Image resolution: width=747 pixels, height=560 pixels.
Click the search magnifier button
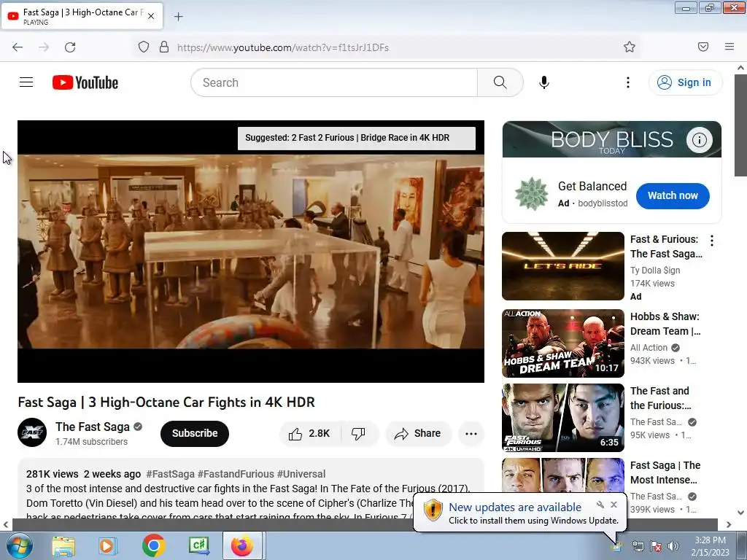point(500,82)
